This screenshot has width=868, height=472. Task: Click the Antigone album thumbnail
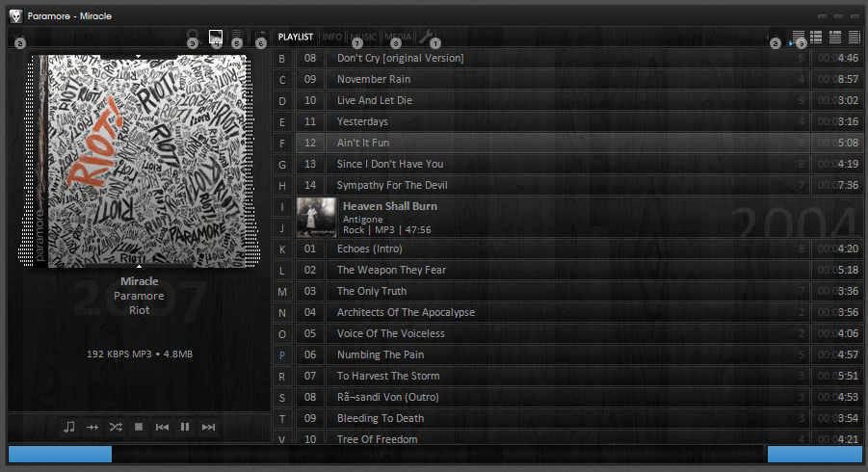point(316,217)
